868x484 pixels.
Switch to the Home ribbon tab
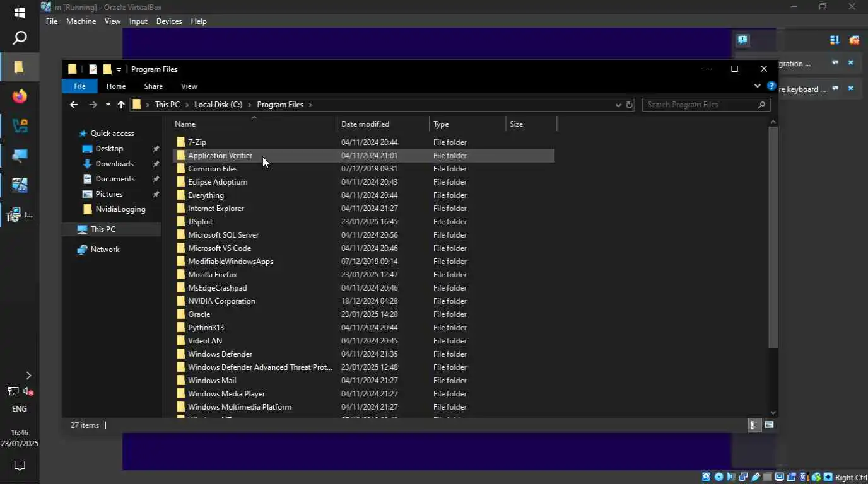point(116,86)
